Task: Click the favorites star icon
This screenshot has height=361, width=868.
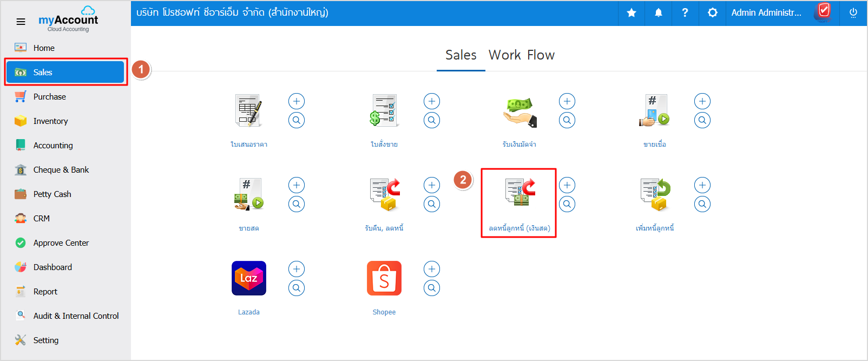Action: 631,12
